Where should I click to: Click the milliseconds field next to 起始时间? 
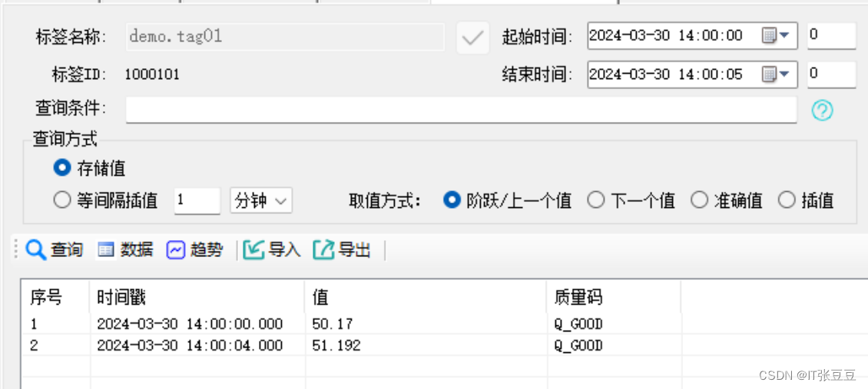(x=832, y=36)
